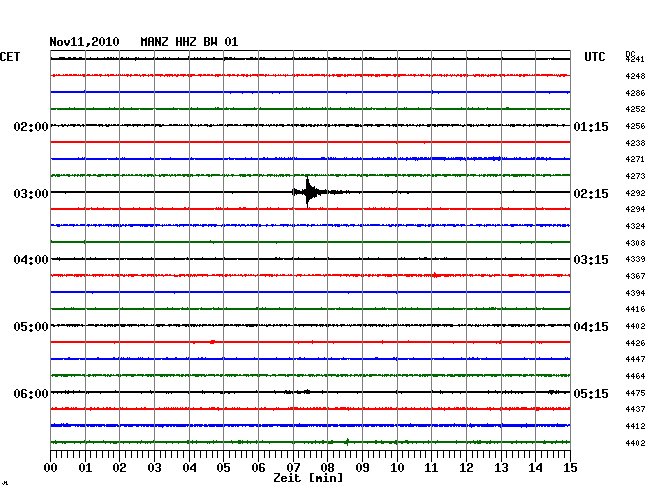Click the small event on the 06:00 black trace

304,392
